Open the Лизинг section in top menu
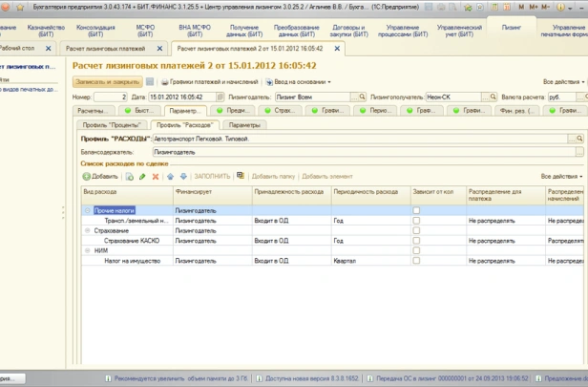The height and width of the screenshot is (387, 588). [512, 27]
